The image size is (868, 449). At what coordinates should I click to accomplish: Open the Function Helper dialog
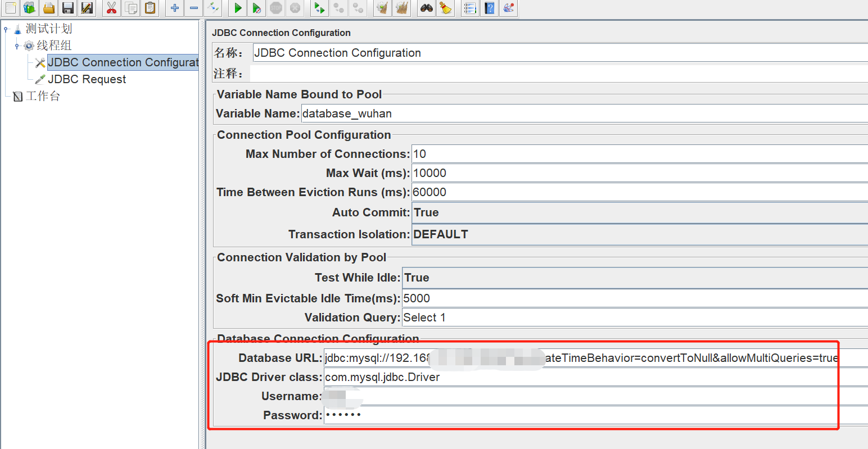[470, 8]
